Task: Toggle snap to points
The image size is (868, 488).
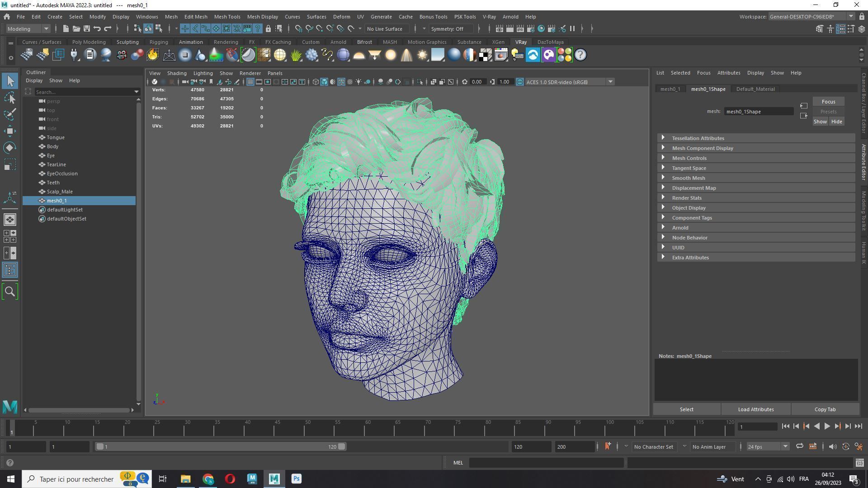Action: 320,28
